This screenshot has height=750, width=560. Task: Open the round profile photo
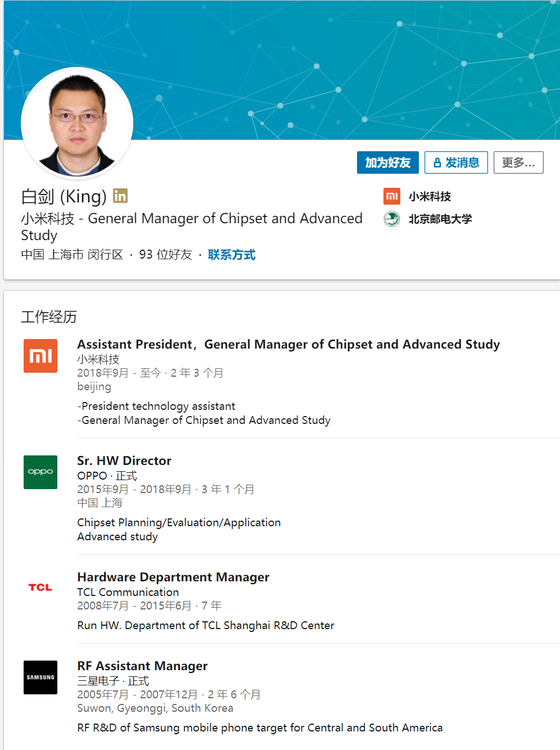point(77,123)
